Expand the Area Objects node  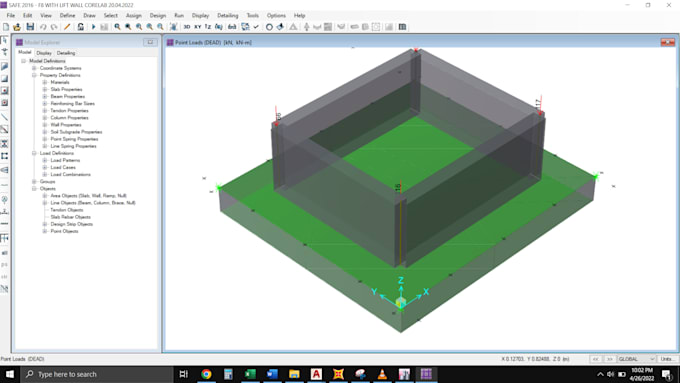point(45,196)
